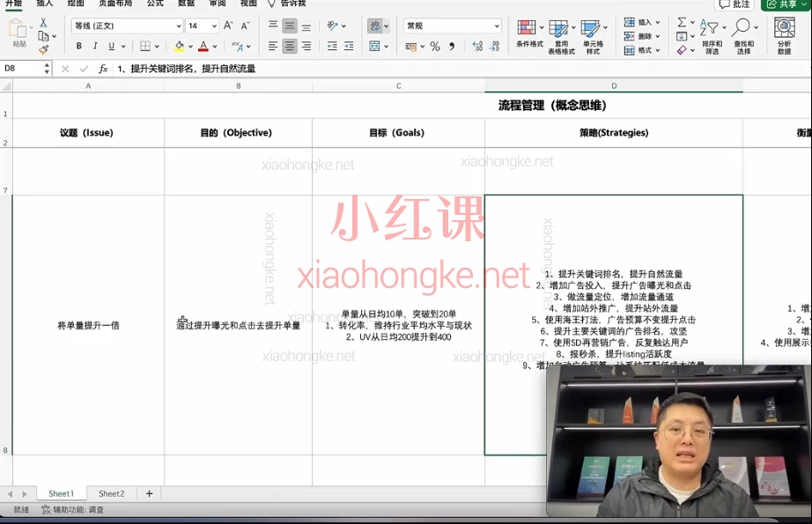Image resolution: width=812 pixels, height=524 pixels.
Task: Decrease indent icon in alignment group
Action: click(x=332, y=46)
